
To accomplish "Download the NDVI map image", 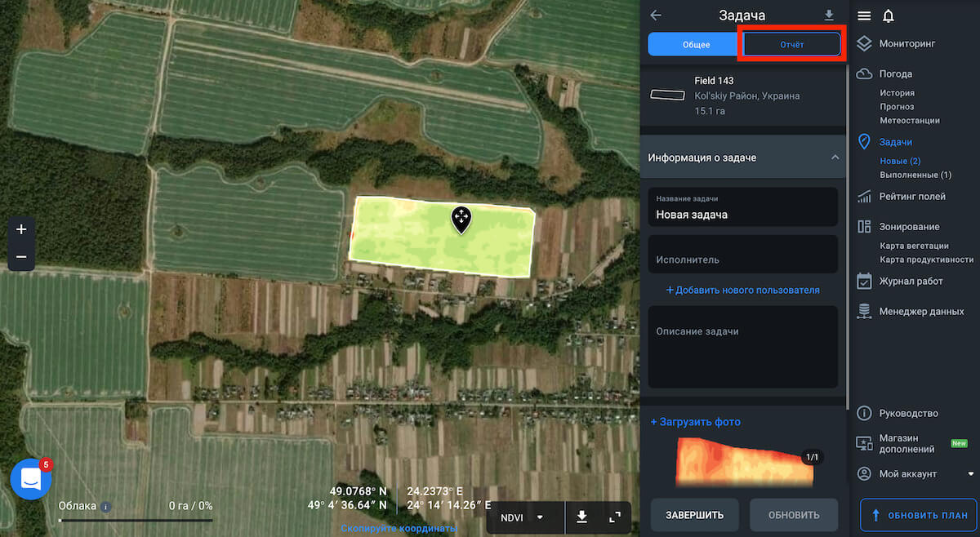I will (x=581, y=517).
